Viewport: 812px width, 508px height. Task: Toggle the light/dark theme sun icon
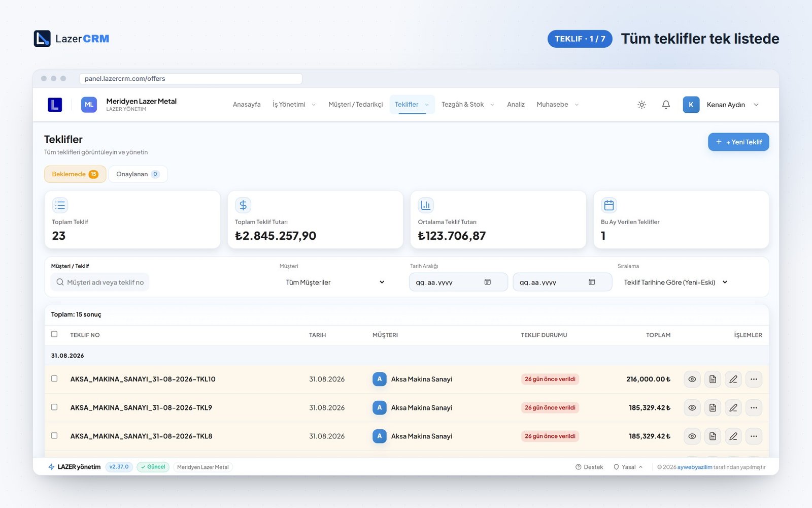click(x=641, y=105)
